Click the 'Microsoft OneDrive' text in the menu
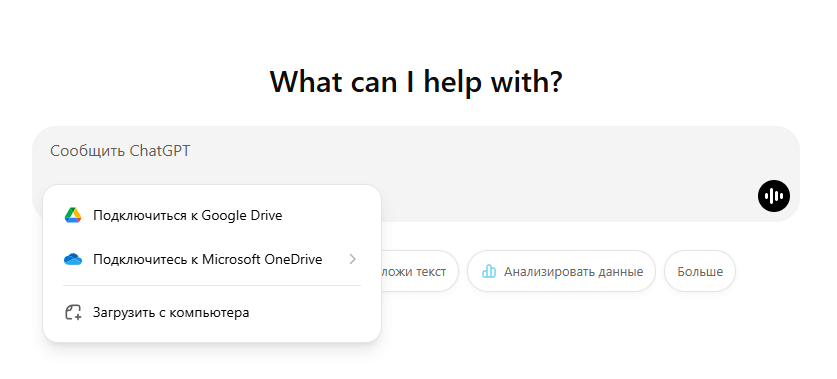Image resolution: width=837 pixels, height=379 pixels. coord(262,259)
